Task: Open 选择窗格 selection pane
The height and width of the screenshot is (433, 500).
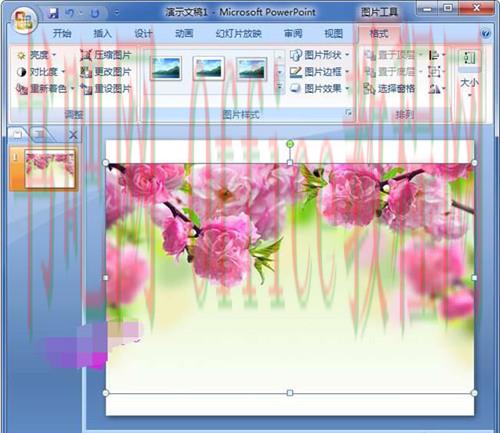Action: (389, 88)
